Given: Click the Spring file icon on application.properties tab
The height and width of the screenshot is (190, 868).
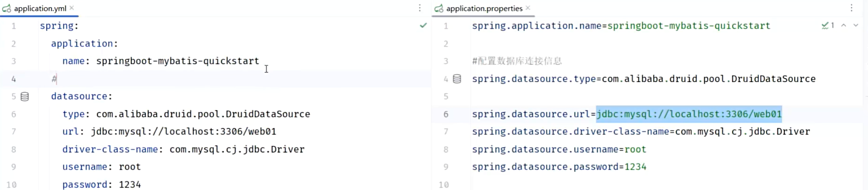Looking at the screenshot, I should (439, 8).
